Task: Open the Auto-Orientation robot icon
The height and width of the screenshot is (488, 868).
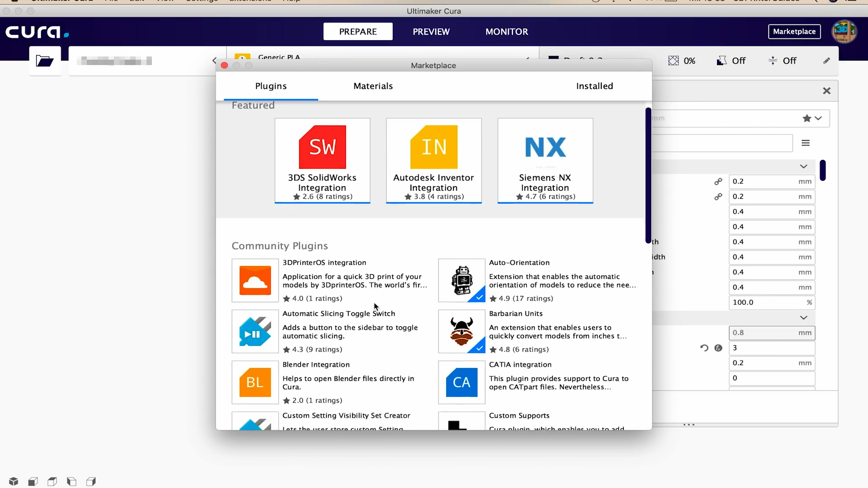Action: (462, 281)
